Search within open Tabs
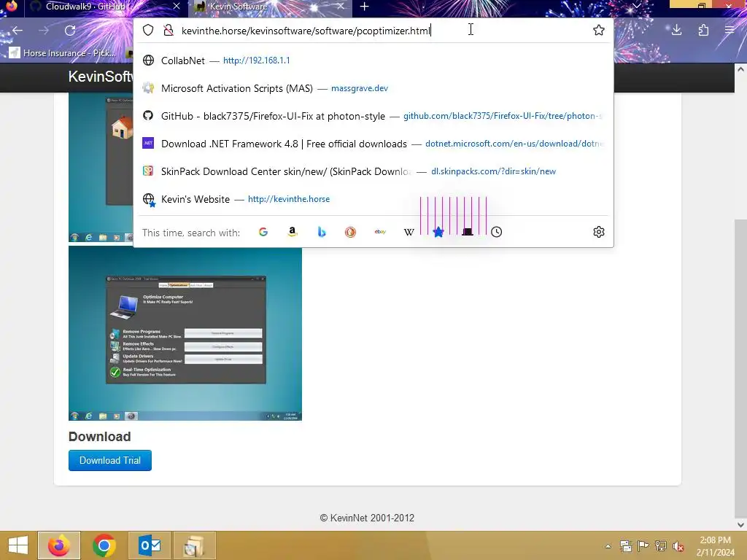Viewport: 747px width, 560px height. [x=468, y=232]
